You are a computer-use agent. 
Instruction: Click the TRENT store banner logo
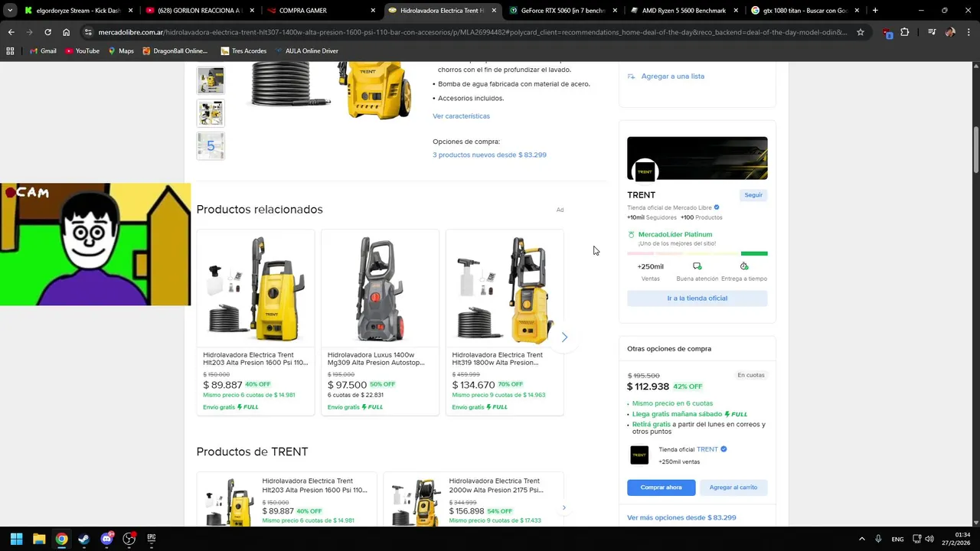point(645,172)
